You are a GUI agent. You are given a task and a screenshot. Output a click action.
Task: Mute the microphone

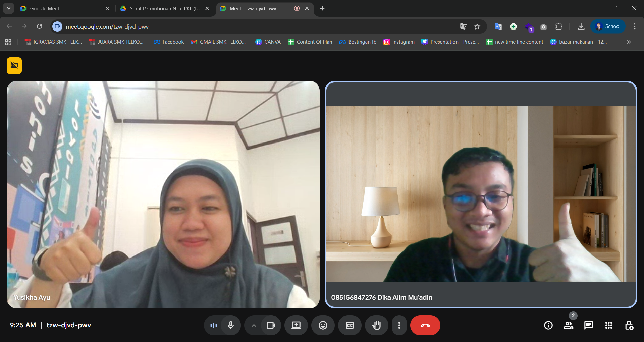231,325
